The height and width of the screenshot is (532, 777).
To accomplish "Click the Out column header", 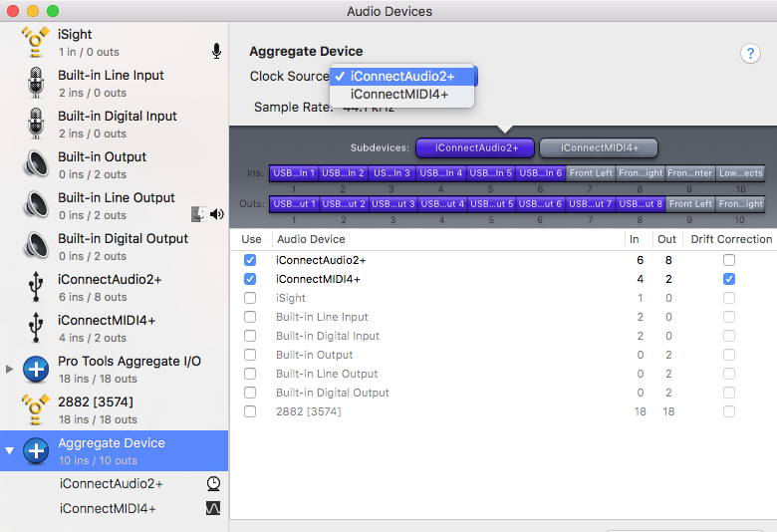I will 667,239.
